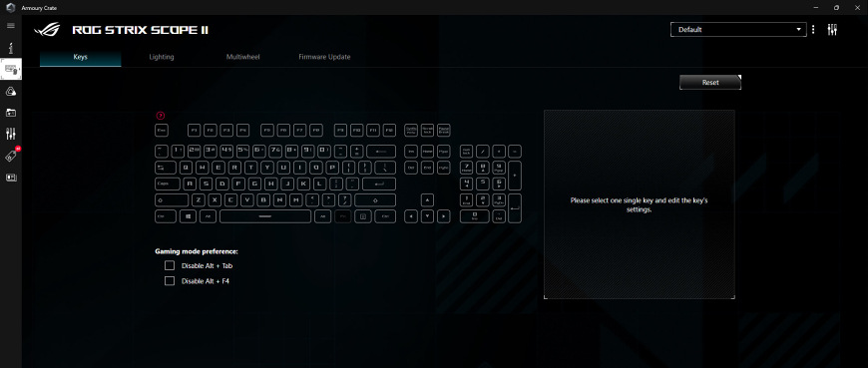Select the F12 key
The width and height of the screenshot is (868, 368).
[389, 130]
